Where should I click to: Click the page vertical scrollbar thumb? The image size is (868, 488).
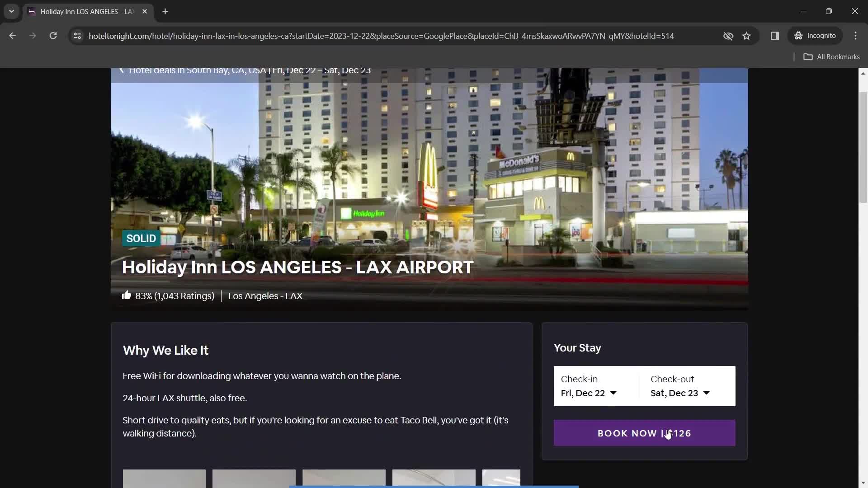coord(863,147)
